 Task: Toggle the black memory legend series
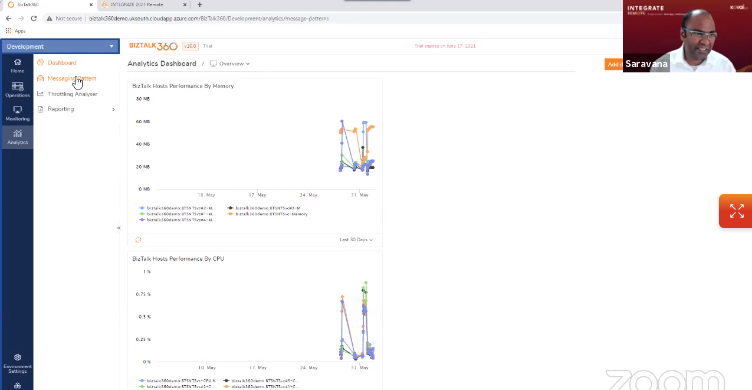[266, 208]
